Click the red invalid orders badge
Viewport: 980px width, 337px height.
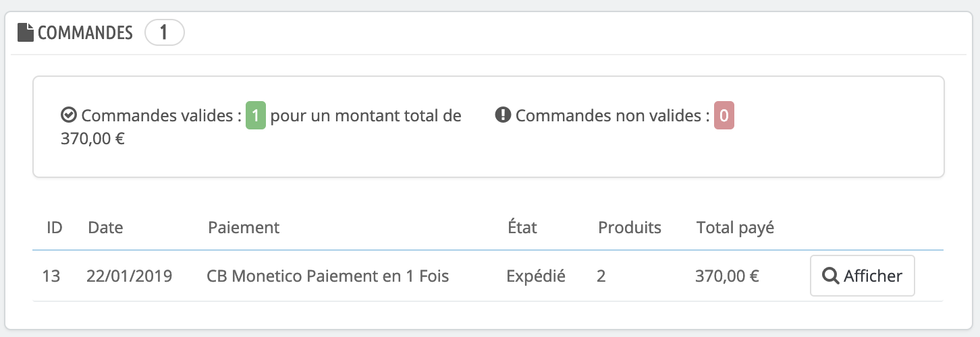click(724, 116)
